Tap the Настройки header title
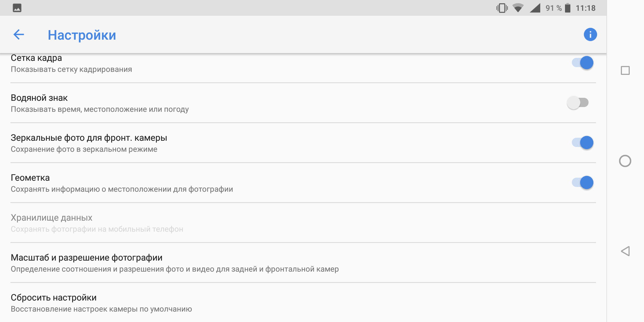This screenshot has height=322, width=644. point(82,35)
